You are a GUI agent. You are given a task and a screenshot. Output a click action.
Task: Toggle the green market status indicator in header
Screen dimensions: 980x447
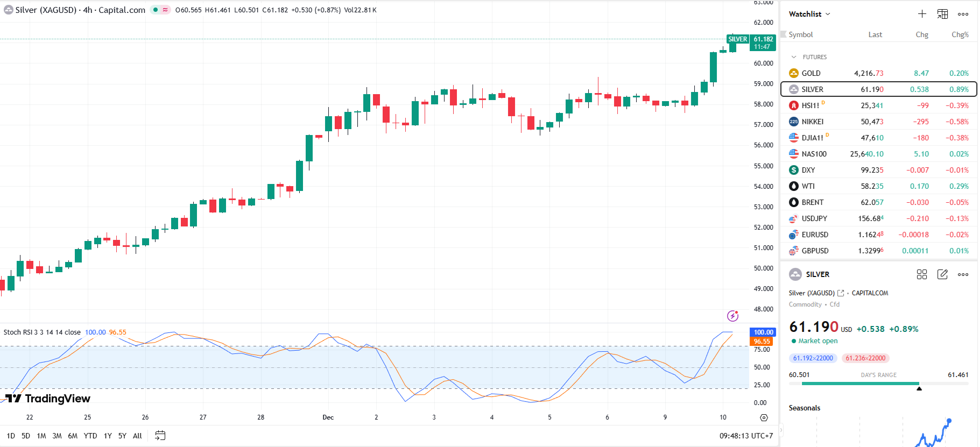pyautogui.click(x=156, y=10)
